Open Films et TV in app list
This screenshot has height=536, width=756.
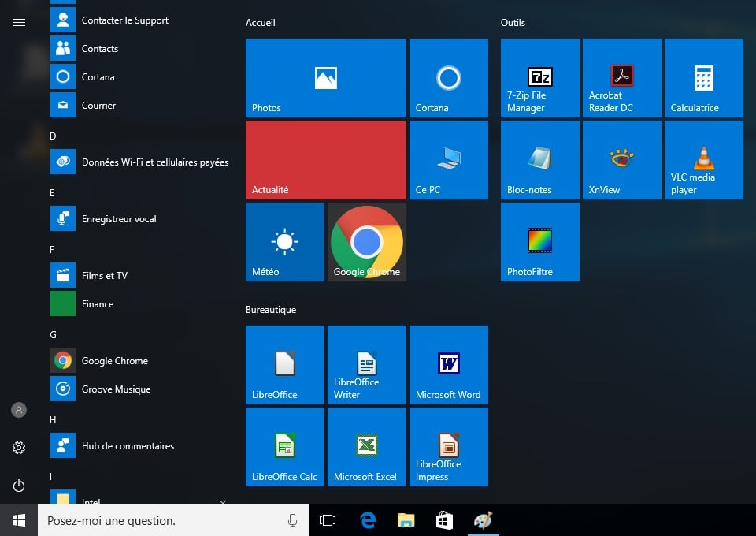click(x=140, y=275)
